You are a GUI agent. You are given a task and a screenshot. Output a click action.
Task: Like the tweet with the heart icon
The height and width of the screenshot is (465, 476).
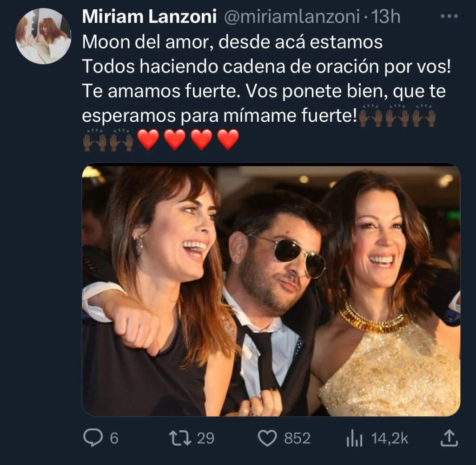click(267, 438)
